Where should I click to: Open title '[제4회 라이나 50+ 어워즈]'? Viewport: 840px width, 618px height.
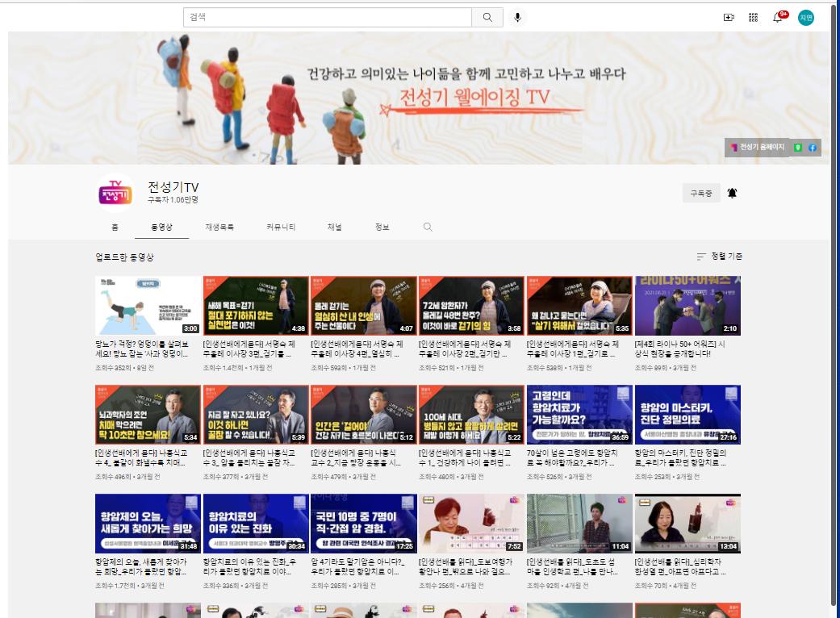[680, 349]
